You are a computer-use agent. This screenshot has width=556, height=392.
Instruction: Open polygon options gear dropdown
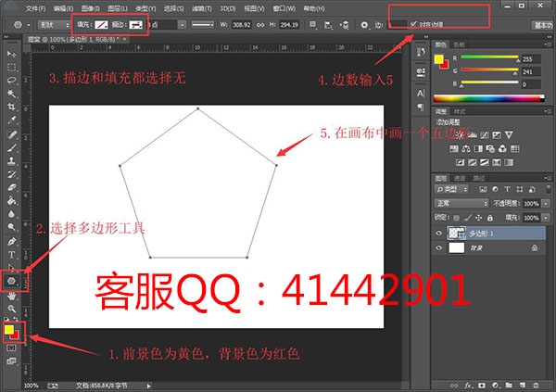click(365, 25)
